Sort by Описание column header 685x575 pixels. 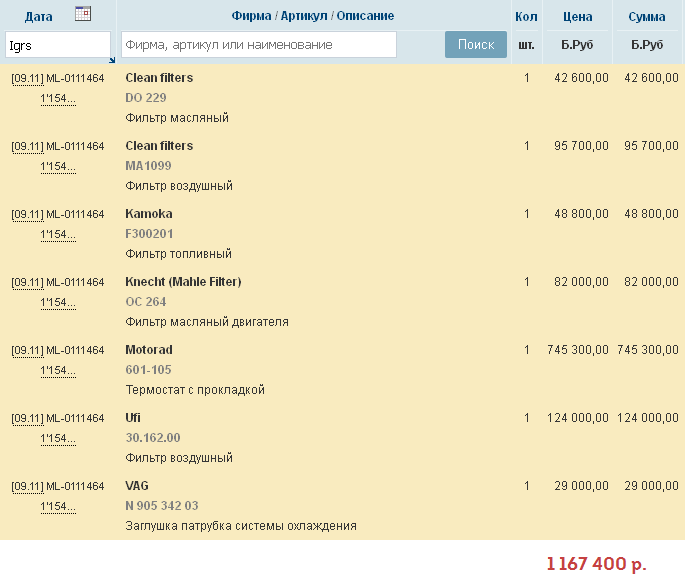coord(365,16)
